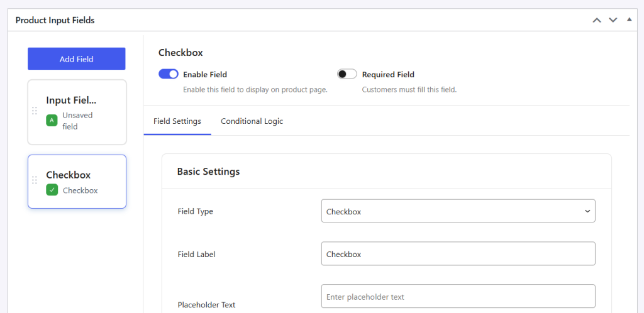Focus the Placeholder Text input box
The width and height of the screenshot is (644, 313).
pyautogui.click(x=458, y=296)
